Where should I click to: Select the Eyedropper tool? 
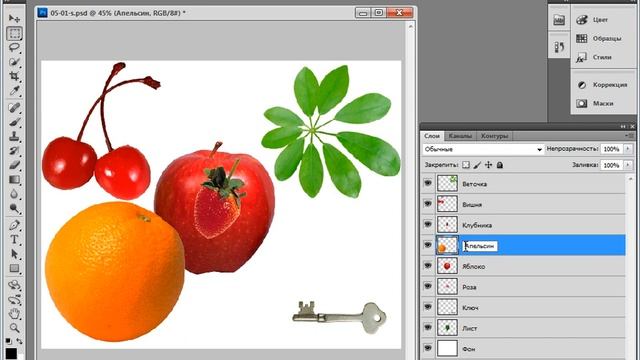coord(14,91)
